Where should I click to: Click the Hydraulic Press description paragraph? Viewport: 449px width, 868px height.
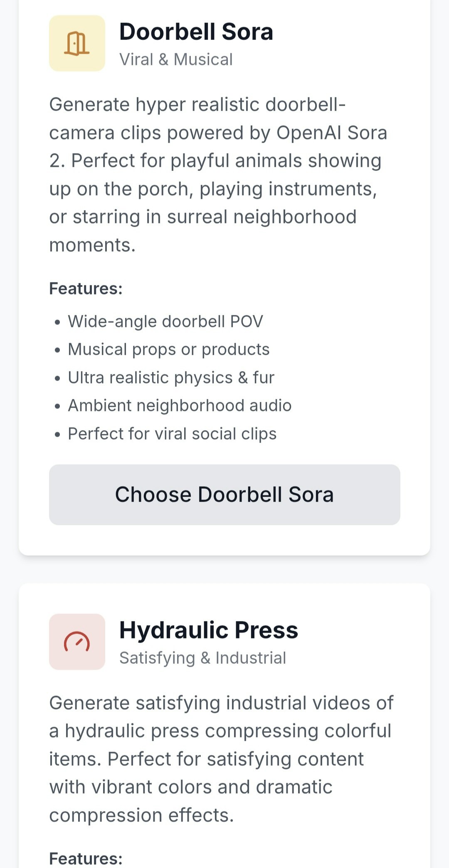(x=221, y=759)
